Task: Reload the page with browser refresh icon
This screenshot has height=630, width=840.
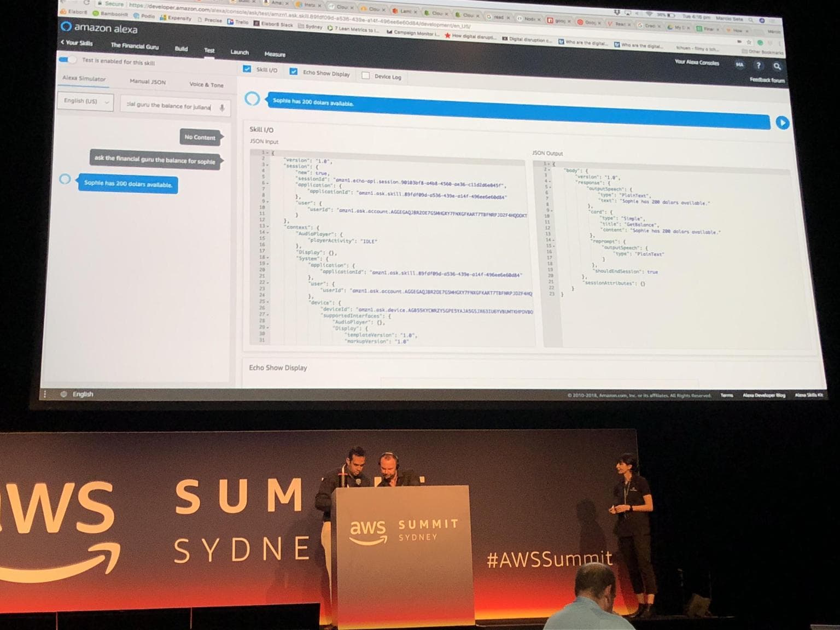Action: 86,3
